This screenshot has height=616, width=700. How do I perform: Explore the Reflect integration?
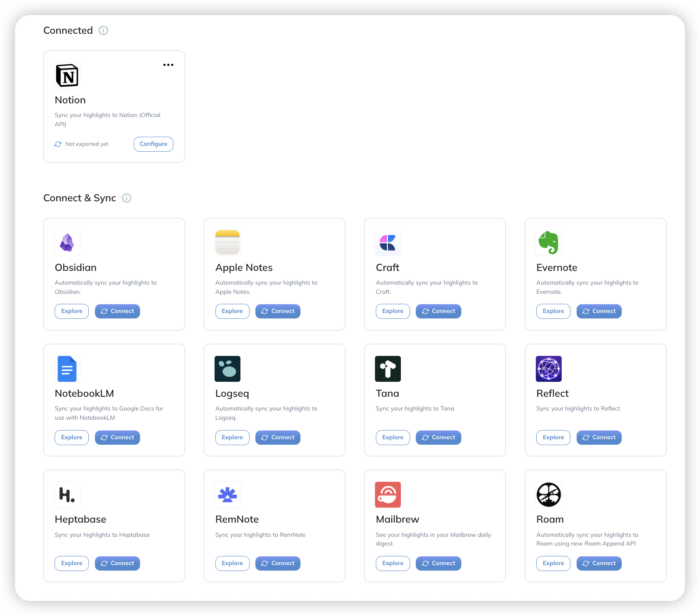click(553, 438)
